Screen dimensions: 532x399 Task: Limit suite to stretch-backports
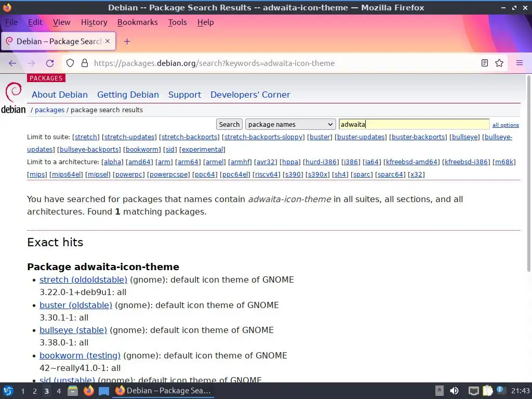pyautogui.click(x=189, y=137)
